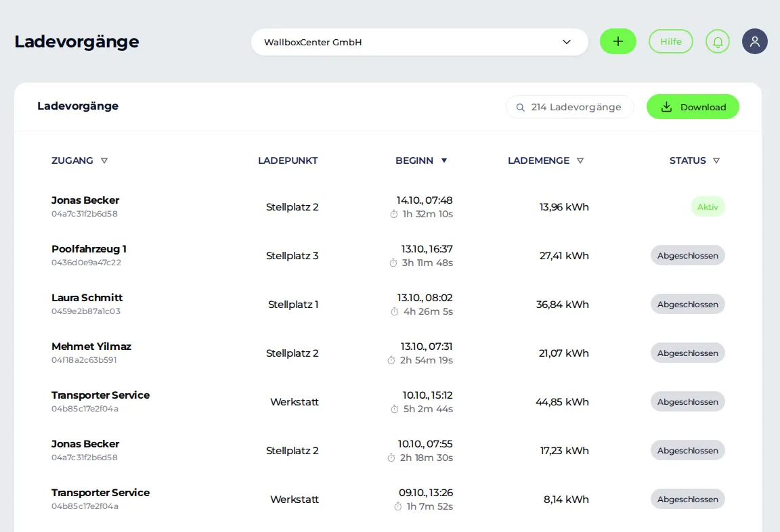This screenshot has width=780, height=532.
Task: Open notifications via the bell icon
Action: click(717, 41)
